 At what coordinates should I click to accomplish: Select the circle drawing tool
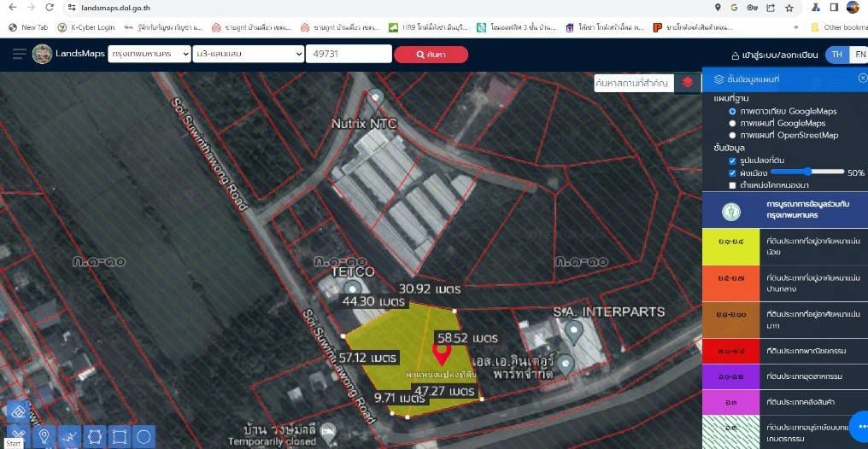point(144,436)
